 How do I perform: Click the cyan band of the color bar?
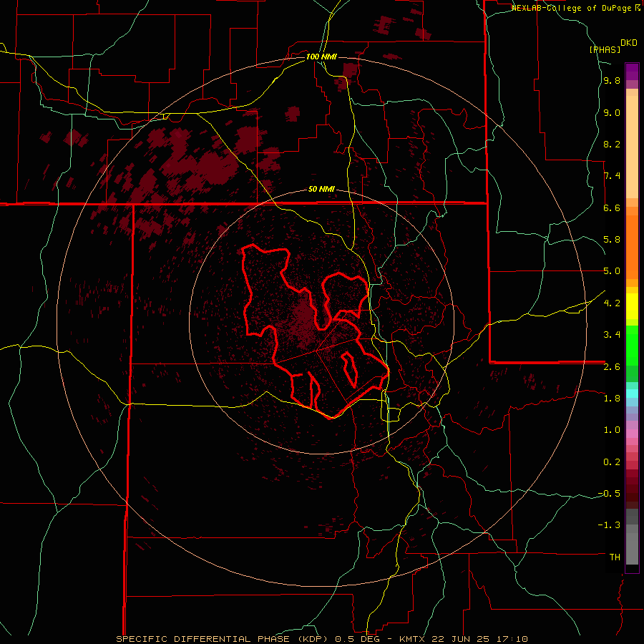pyautogui.click(x=632, y=394)
